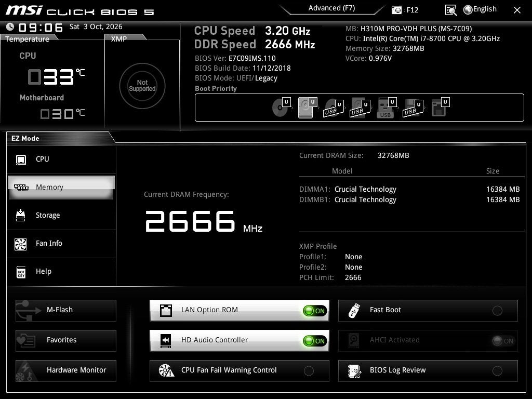Select the CD/DVD drive boot priority icon
This screenshot has height=399, width=532.
pyautogui.click(x=282, y=107)
